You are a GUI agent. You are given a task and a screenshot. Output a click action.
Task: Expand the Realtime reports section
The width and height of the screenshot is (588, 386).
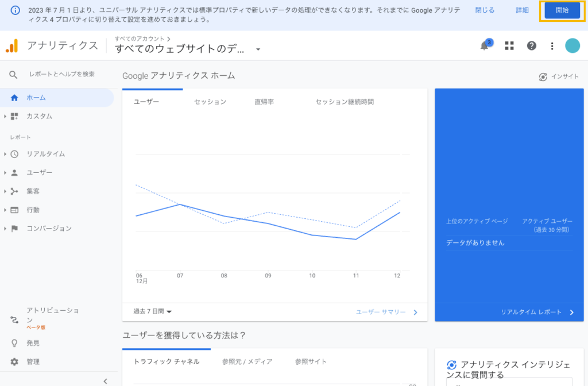tap(45, 154)
